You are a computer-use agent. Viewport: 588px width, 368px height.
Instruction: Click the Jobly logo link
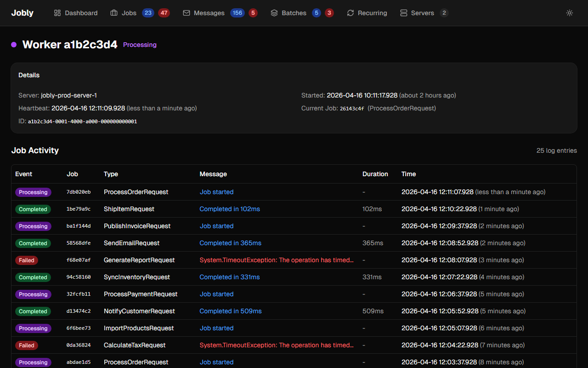22,13
